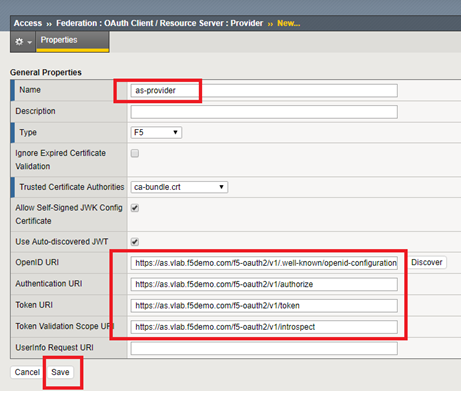
Task: Open the Type dropdown showing F5
Action: tap(156, 133)
